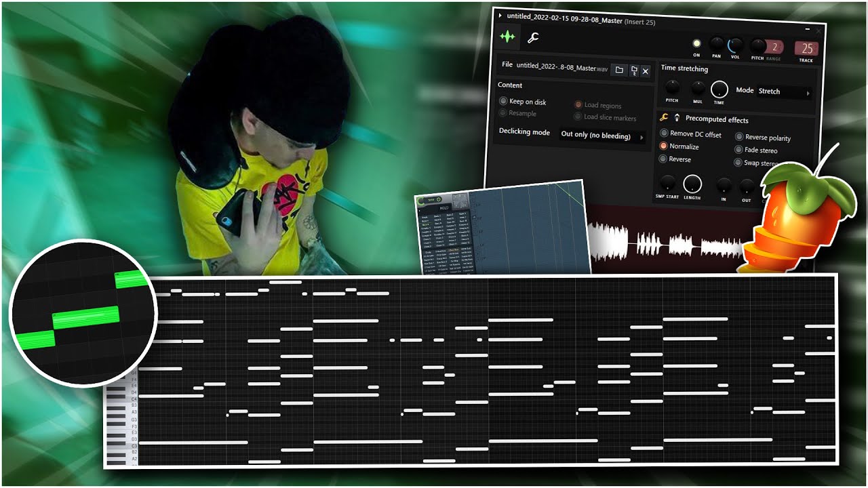This screenshot has width=868, height=488.
Task: Click the time stretching PITCH knob
Action: 672,87
